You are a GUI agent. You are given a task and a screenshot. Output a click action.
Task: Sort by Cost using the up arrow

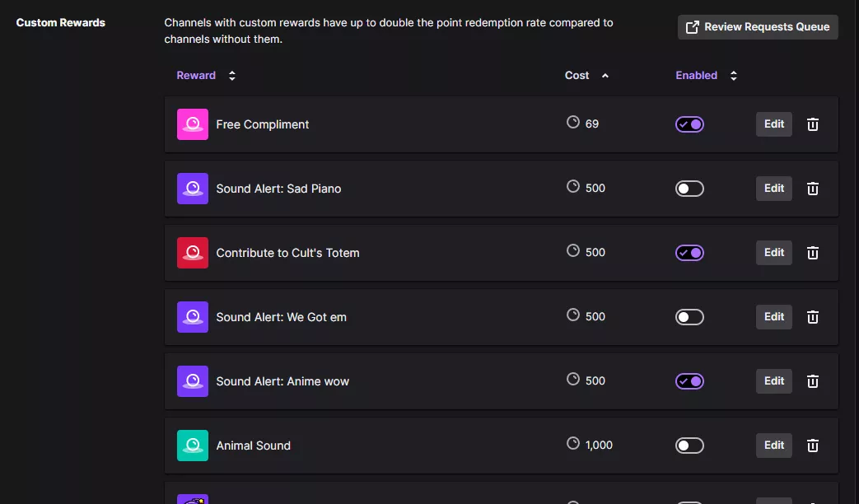coord(605,76)
